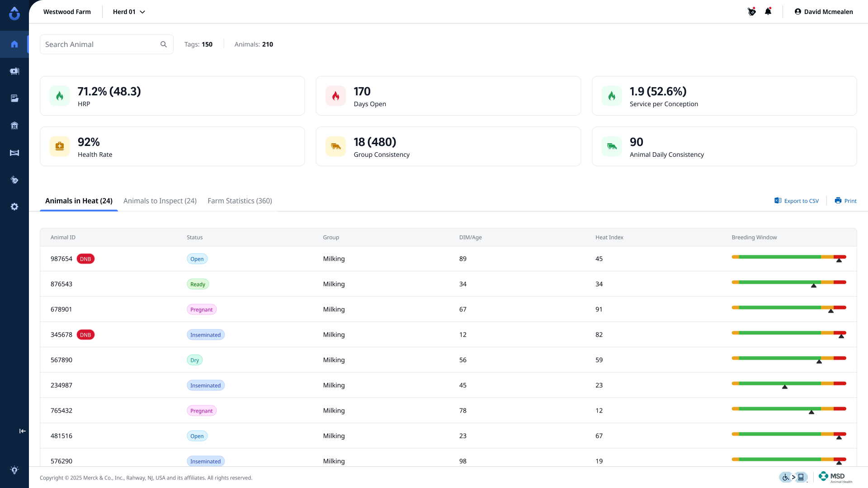Viewport: 868px width, 488px height.
Task: Click the cow animals sidebar icon
Action: tap(14, 71)
